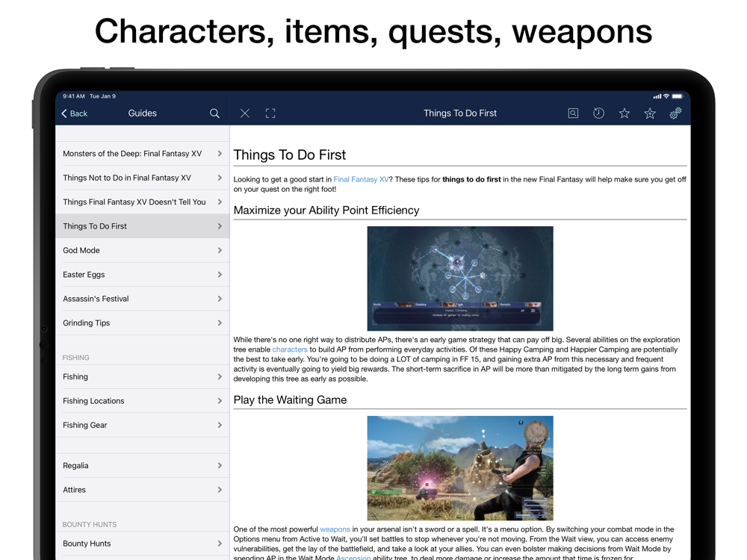The height and width of the screenshot is (560, 747).
Task: Click the Guides title in sidebar header
Action: tap(143, 113)
